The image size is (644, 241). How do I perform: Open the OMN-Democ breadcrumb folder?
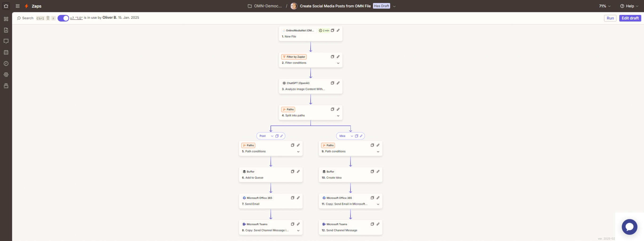click(265, 6)
